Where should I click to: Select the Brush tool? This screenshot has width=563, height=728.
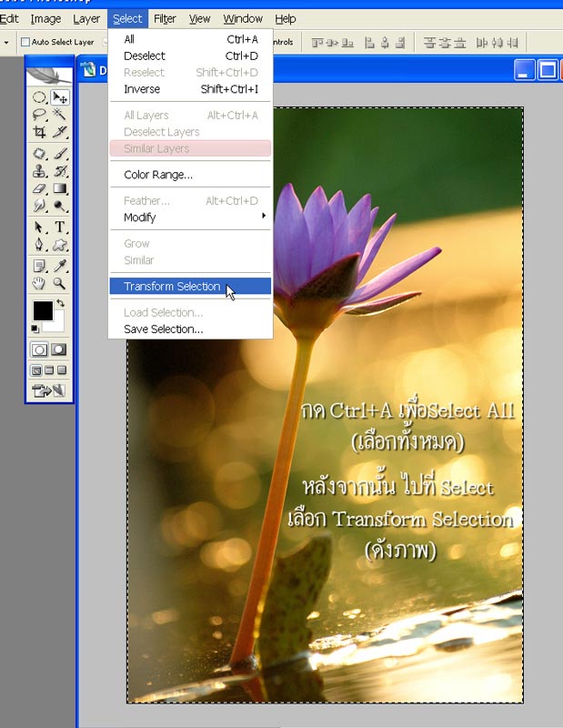point(59,153)
